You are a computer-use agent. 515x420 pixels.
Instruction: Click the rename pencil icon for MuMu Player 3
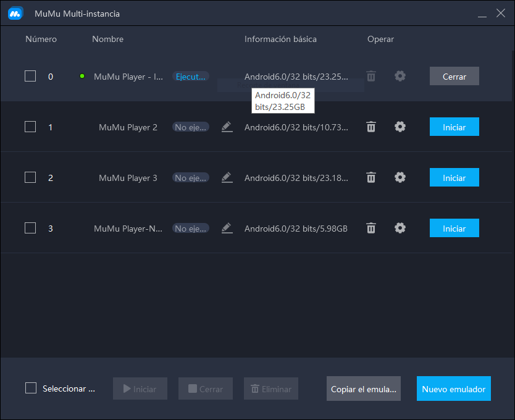click(227, 177)
